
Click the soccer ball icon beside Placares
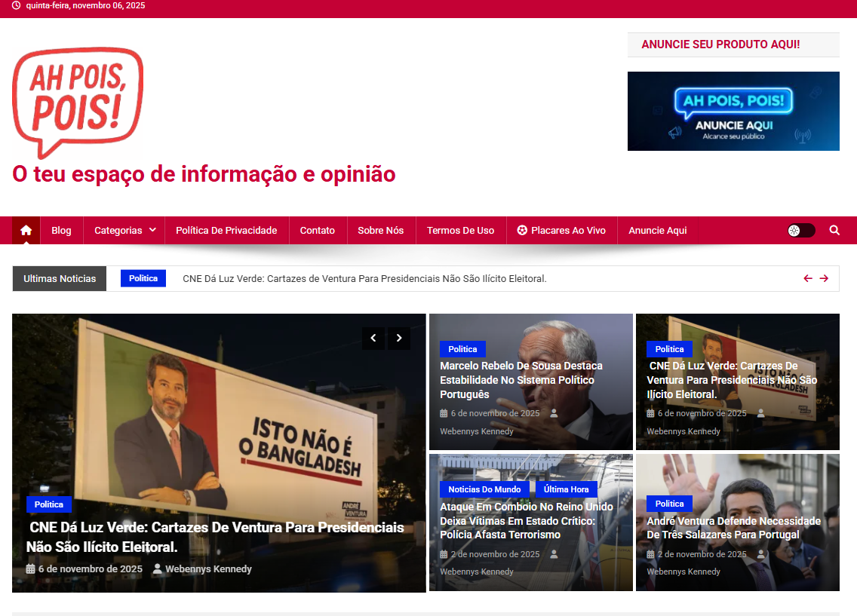tap(522, 231)
